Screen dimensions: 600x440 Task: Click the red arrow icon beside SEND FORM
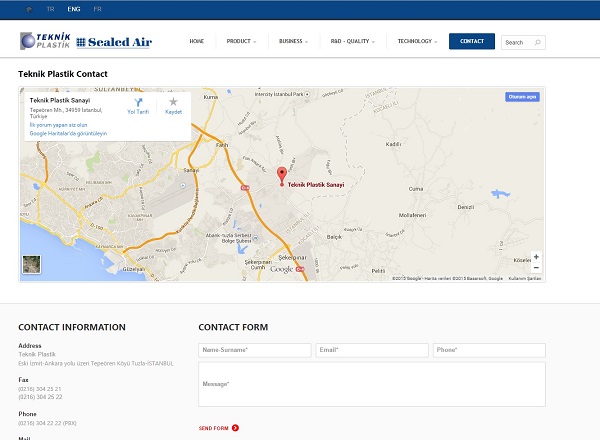235,428
